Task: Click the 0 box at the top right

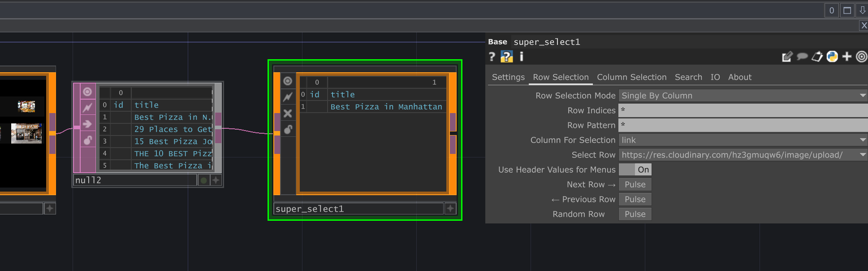Action: [832, 10]
